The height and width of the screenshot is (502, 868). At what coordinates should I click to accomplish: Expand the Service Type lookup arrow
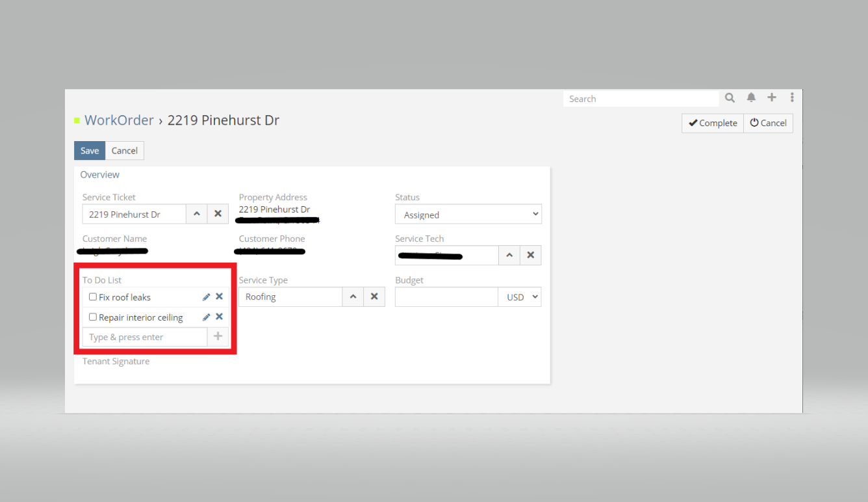[x=353, y=297]
